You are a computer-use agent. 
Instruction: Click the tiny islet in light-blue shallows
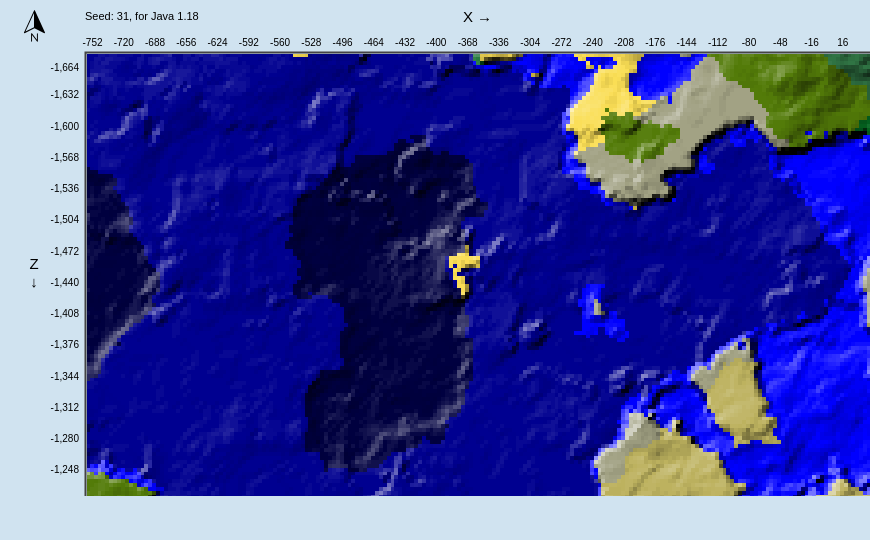pos(597,308)
